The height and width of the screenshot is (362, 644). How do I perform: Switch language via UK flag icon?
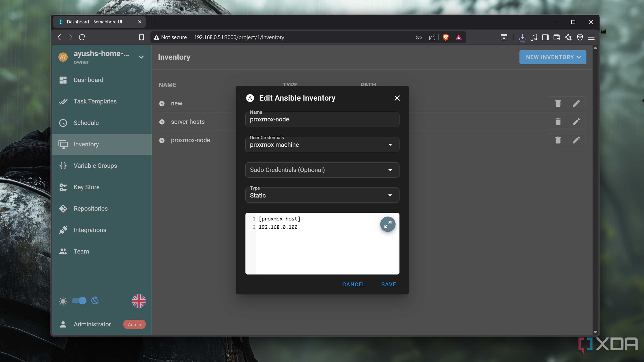click(139, 301)
